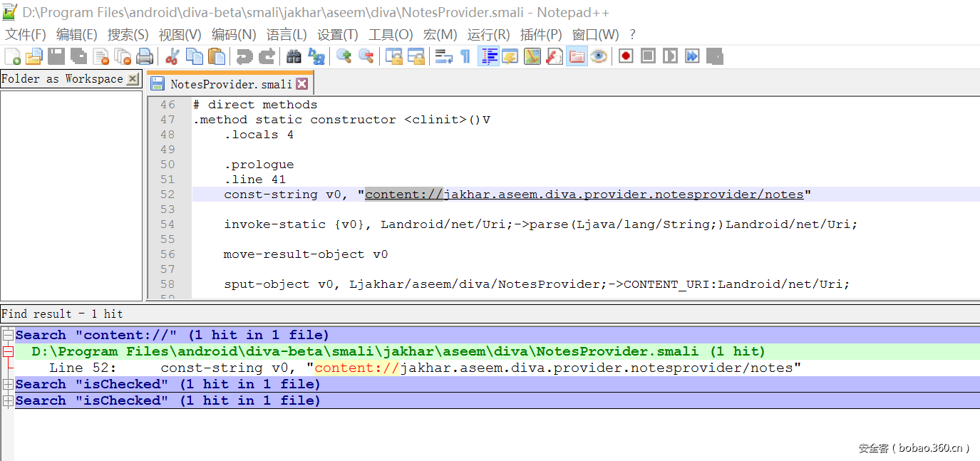Click the Undo arrow icon
The height and width of the screenshot is (461, 980).
point(244,56)
